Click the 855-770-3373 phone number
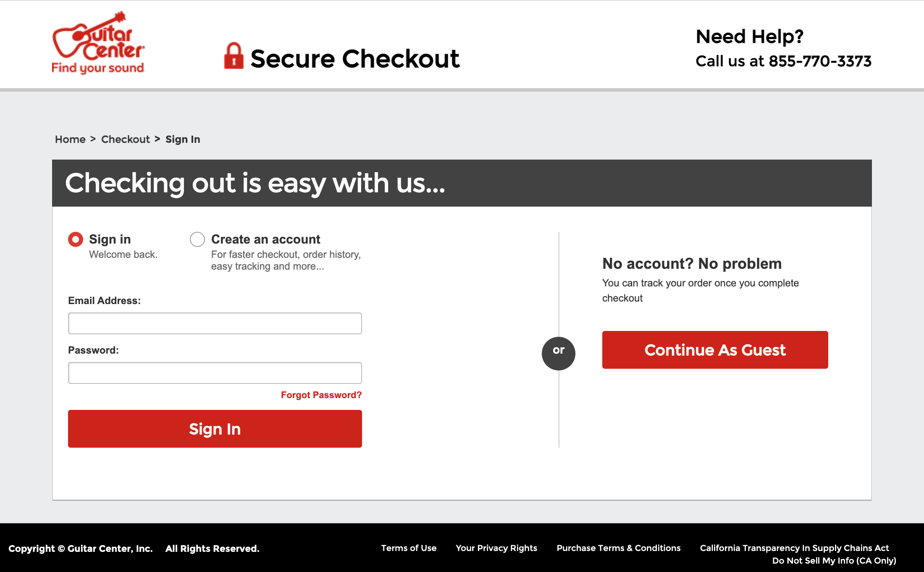This screenshot has height=572, width=924. (820, 61)
